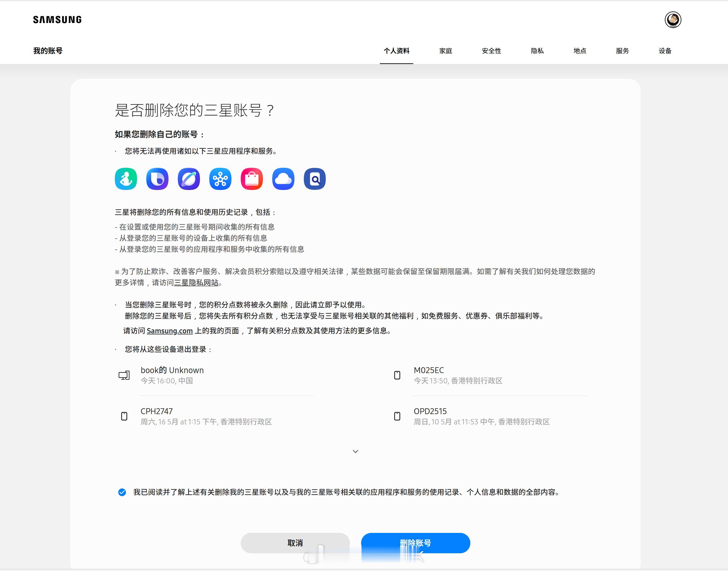The width and height of the screenshot is (728, 571).
Task: Click the 是否删除您的三星账号？ heading
Action: [x=194, y=110]
